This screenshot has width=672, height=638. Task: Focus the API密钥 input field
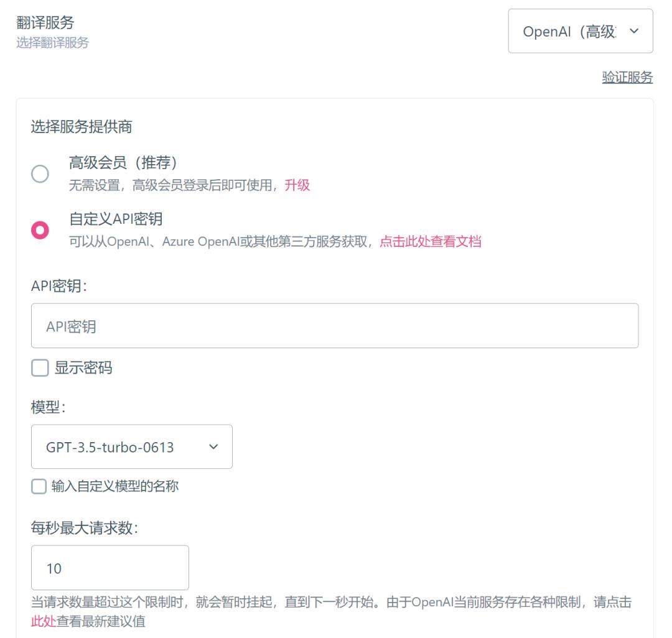335,326
